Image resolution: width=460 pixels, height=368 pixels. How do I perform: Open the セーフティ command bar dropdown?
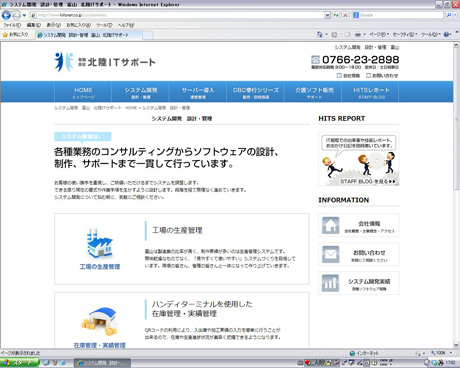click(405, 34)
